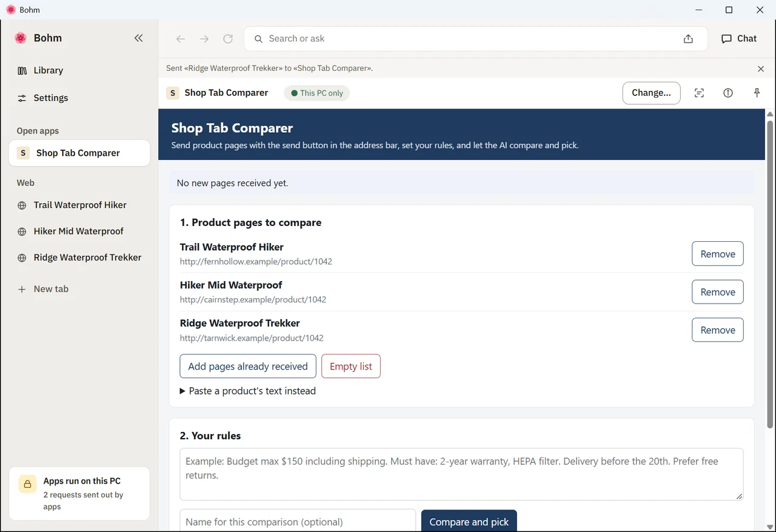Viewport: 776px width, 532px height.
Task: Remove Hiker Mid Waterproof from the list
Action: [718, 292]
